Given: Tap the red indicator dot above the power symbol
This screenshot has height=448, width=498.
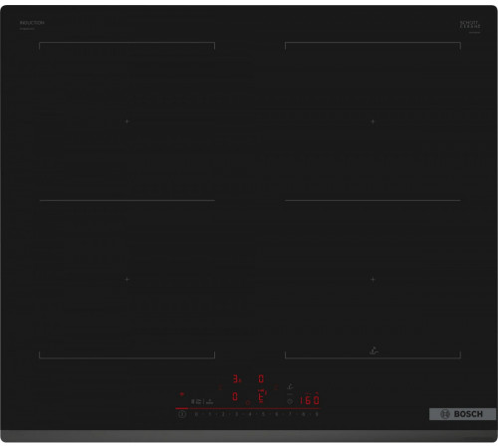Looking at the screenshot, I should 182,394.
